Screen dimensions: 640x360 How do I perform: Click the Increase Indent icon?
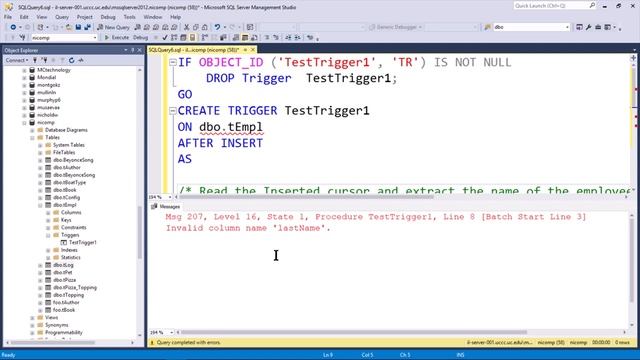(x=298, y=38)
